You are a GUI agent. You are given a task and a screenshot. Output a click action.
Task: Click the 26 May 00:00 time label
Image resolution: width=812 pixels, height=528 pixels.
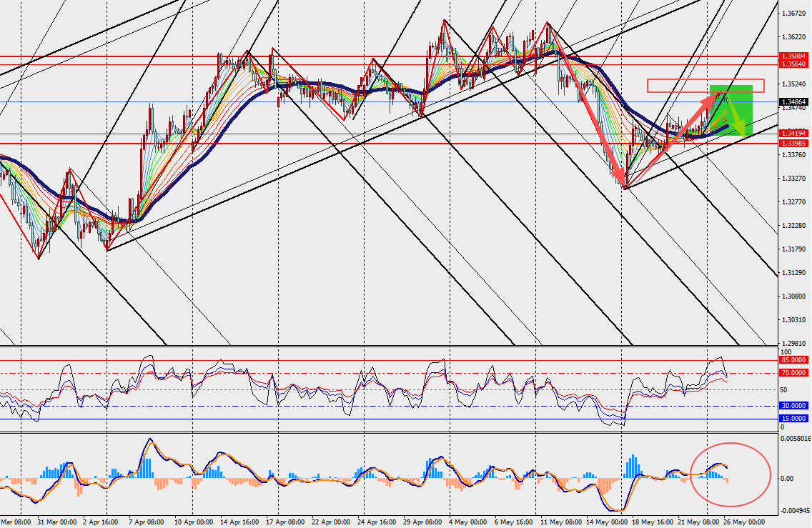click(743, 522)
